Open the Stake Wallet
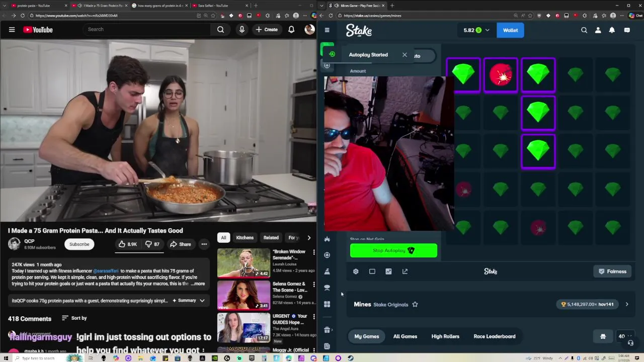This screenshot has height=362, width=644. click(510, 30)
